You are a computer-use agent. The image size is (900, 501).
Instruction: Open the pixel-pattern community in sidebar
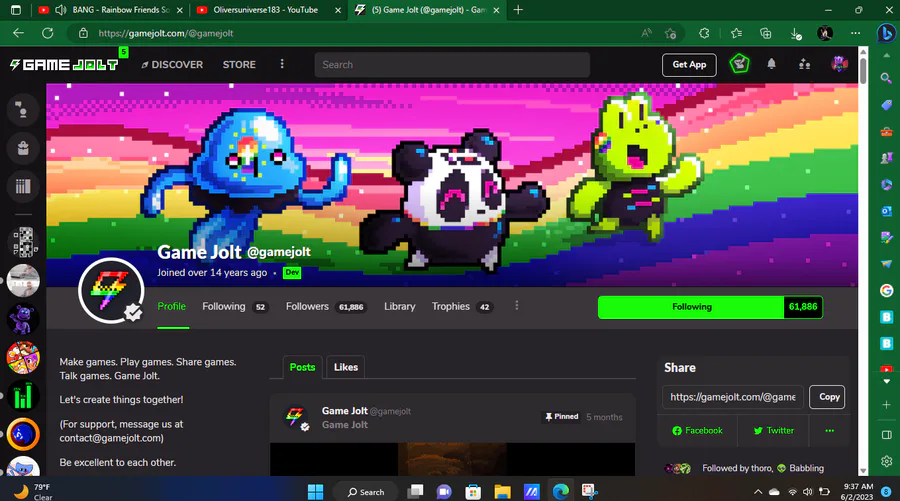23,242
